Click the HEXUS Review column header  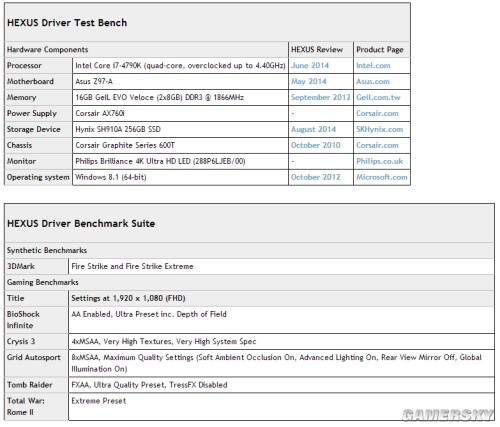tap(317, 50)
